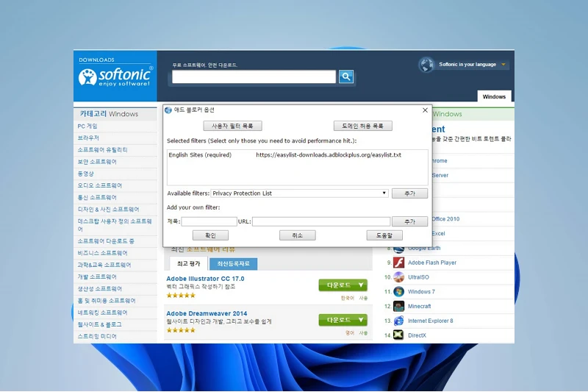Image resolution: width=588 pixels, height=392 pixels.
Task: Open the 사용자 필터 목록 button
Action: click(x=232, y=126)
